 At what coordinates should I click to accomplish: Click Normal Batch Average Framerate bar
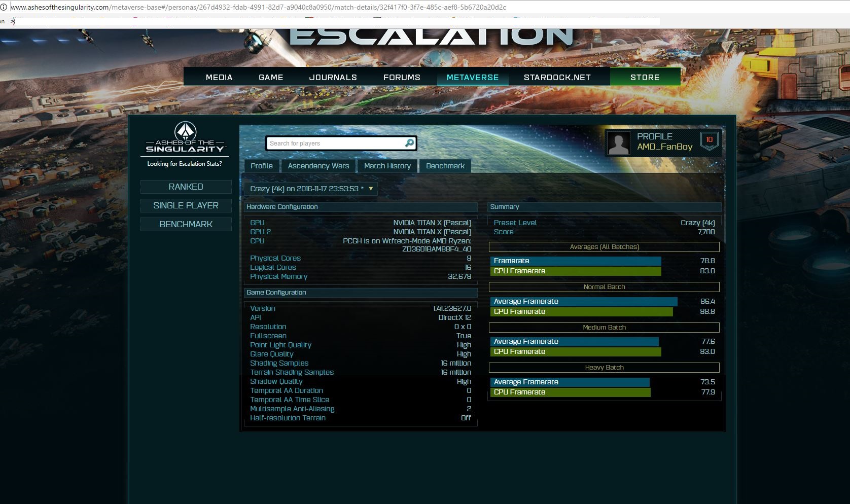[x=584, y=301]
